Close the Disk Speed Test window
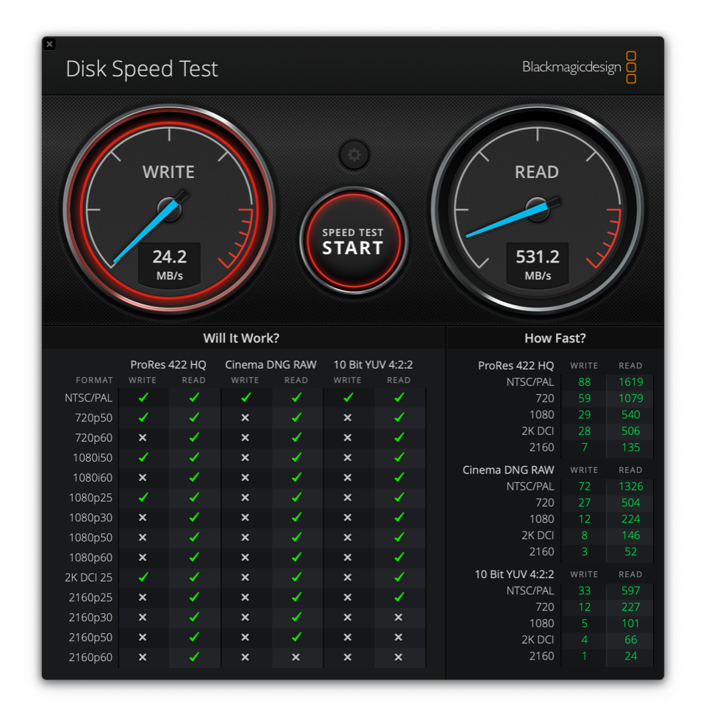 tap(50, 44)
